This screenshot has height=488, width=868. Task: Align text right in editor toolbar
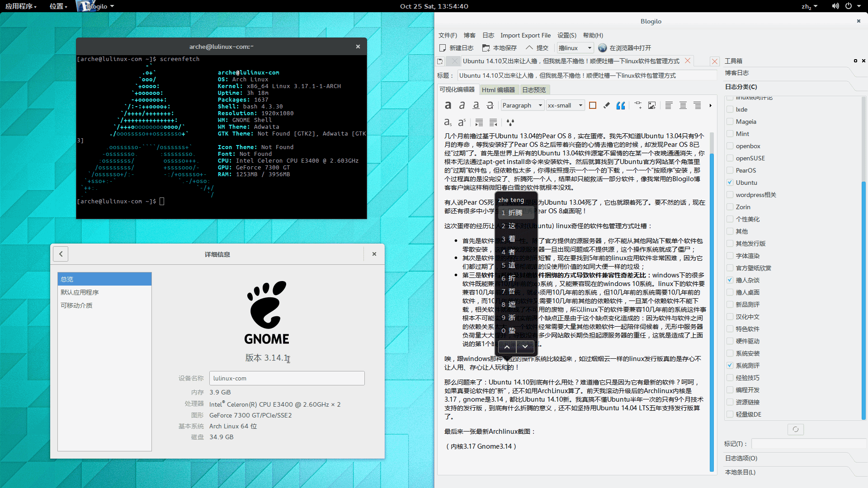coord(697,105)
